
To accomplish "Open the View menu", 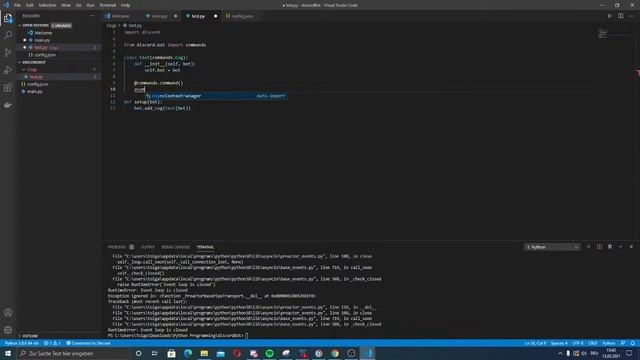I will (66, 5).
